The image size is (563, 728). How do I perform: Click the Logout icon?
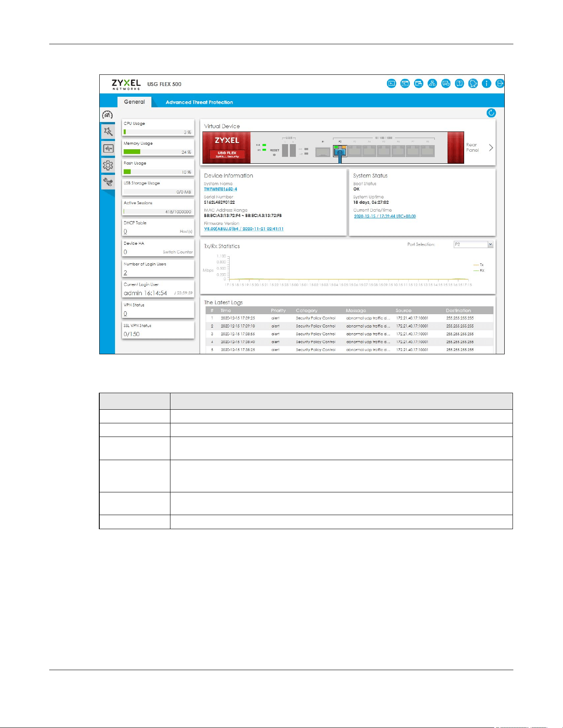pyautogui.click(x=500, y=84)
